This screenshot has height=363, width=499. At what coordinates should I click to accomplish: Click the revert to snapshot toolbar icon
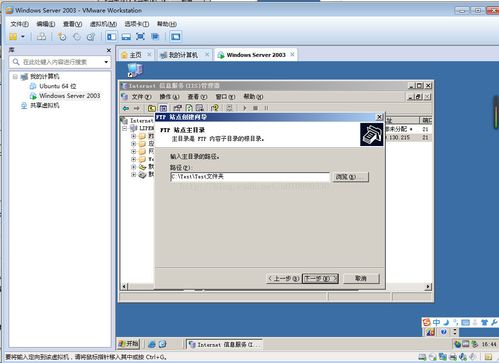pos(77,36)
